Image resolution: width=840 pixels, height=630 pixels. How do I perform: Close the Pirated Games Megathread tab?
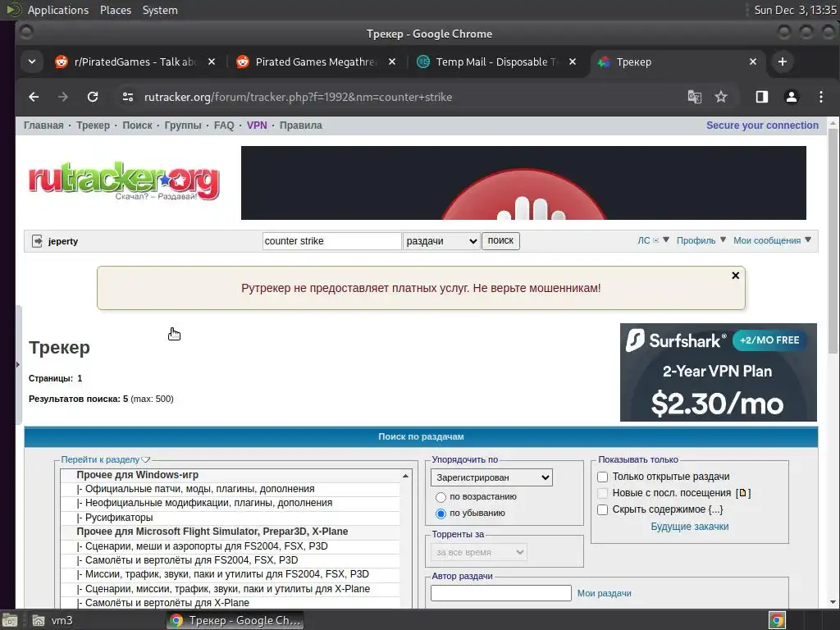392,62
